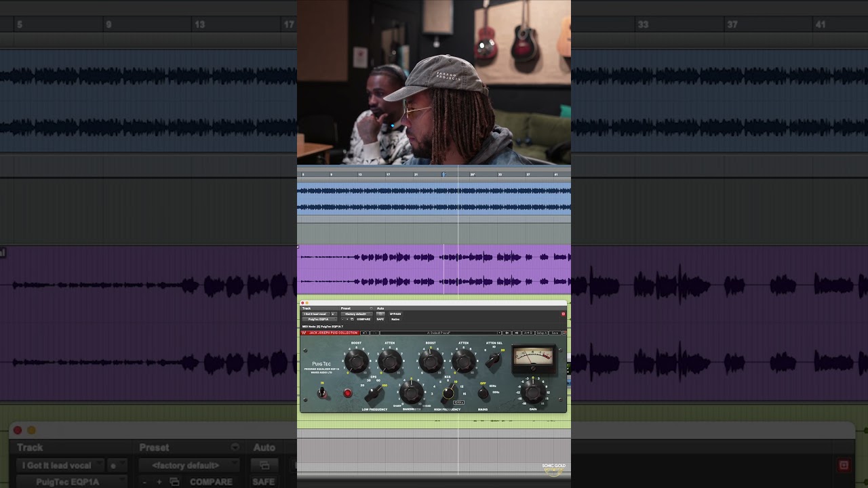The image size is (868, 488).
Task: Click the low frequency BOOST knob
Action: pos(357,361)
